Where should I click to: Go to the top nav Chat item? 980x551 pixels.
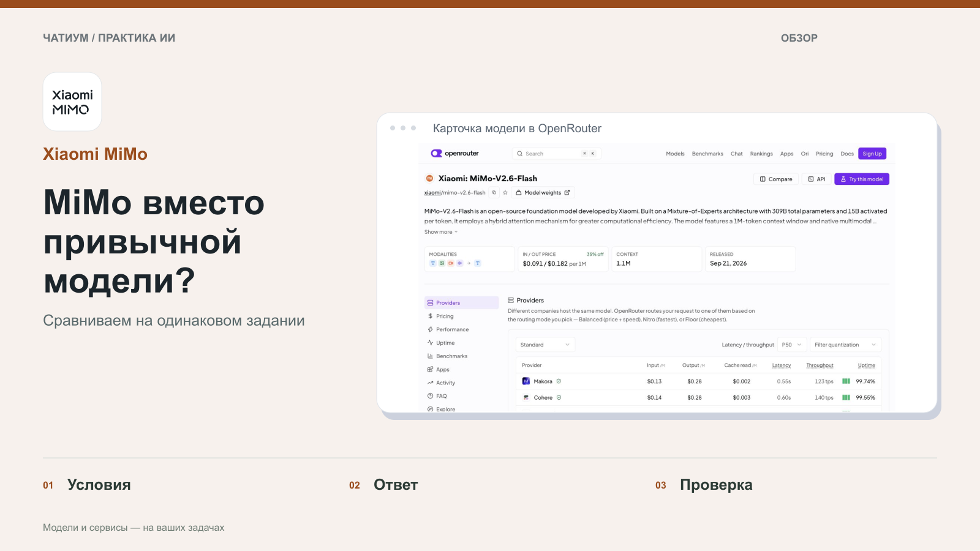tap(737, 154)
